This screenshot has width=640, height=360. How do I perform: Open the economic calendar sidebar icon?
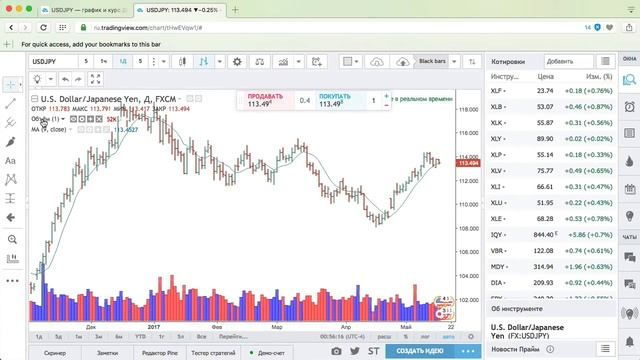[x=629, y=189]
